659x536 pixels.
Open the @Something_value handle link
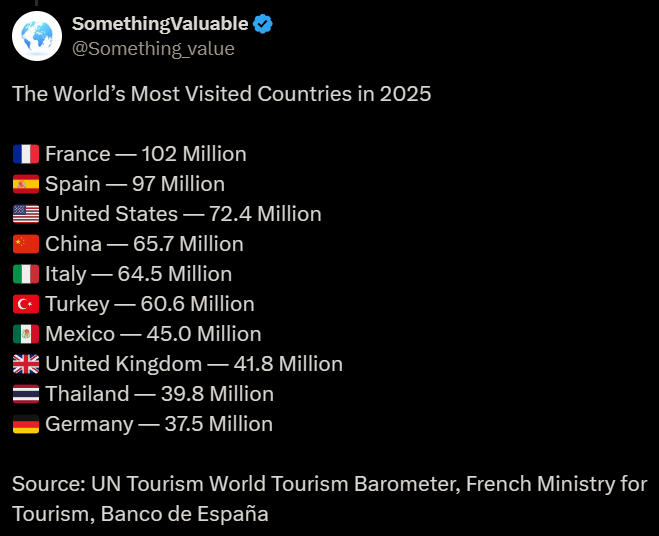[153, 48]
